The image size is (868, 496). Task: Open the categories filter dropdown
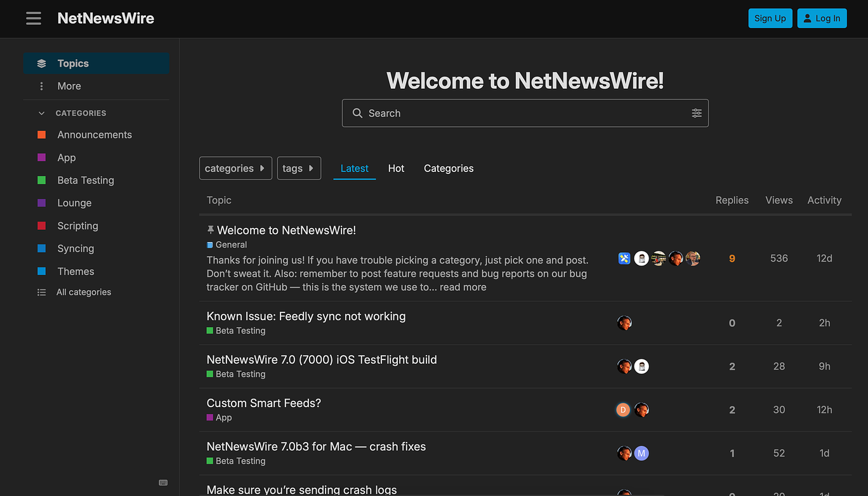pyautogui.click(x=235, y=168)
